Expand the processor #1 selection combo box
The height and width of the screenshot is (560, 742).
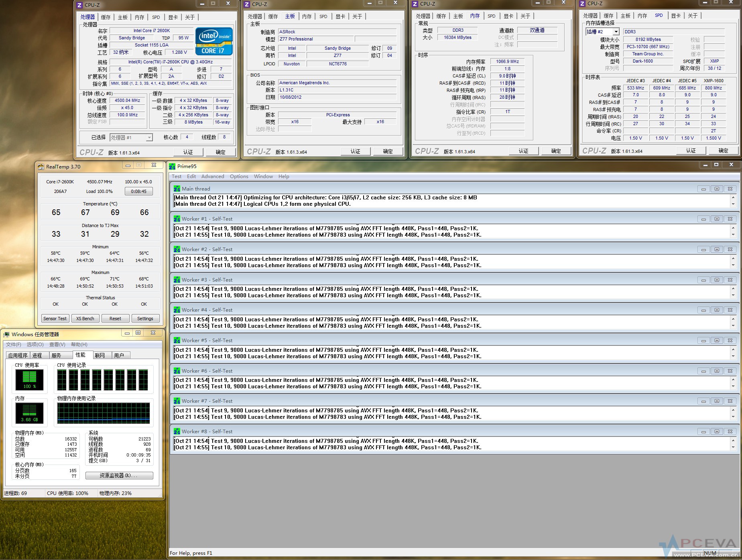coord(149,138)
